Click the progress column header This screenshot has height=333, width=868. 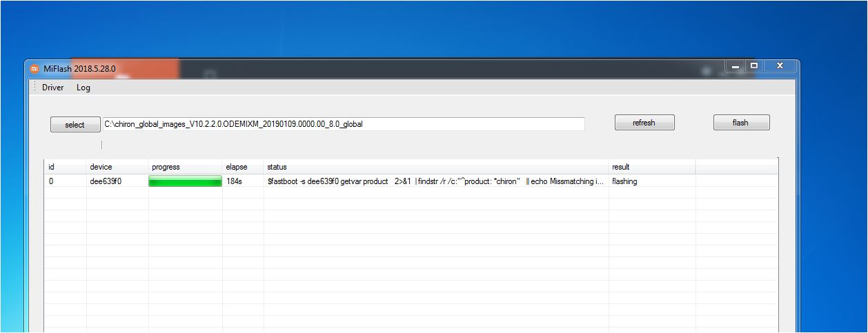[x=185, y=167]
